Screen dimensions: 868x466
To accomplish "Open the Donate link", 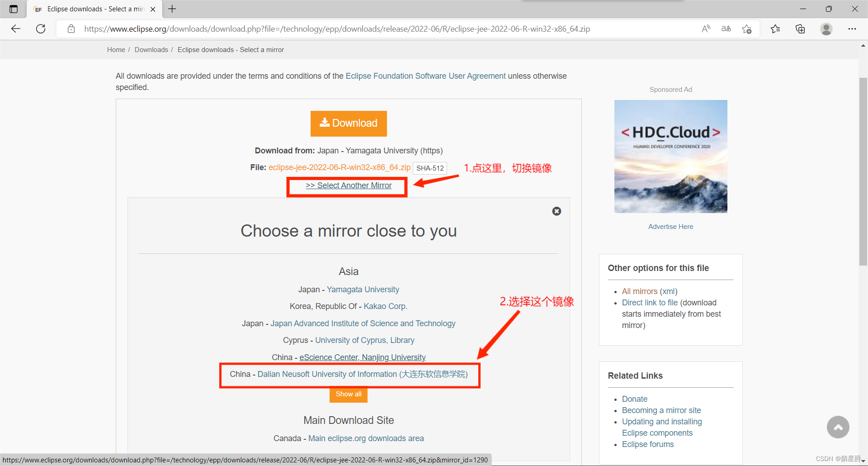I will point(635,399).
